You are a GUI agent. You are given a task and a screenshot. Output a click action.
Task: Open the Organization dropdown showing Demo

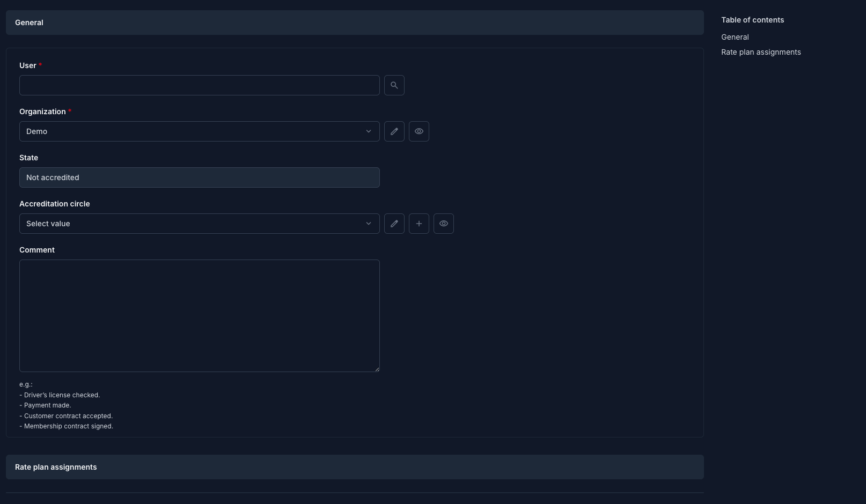point(199,131)
